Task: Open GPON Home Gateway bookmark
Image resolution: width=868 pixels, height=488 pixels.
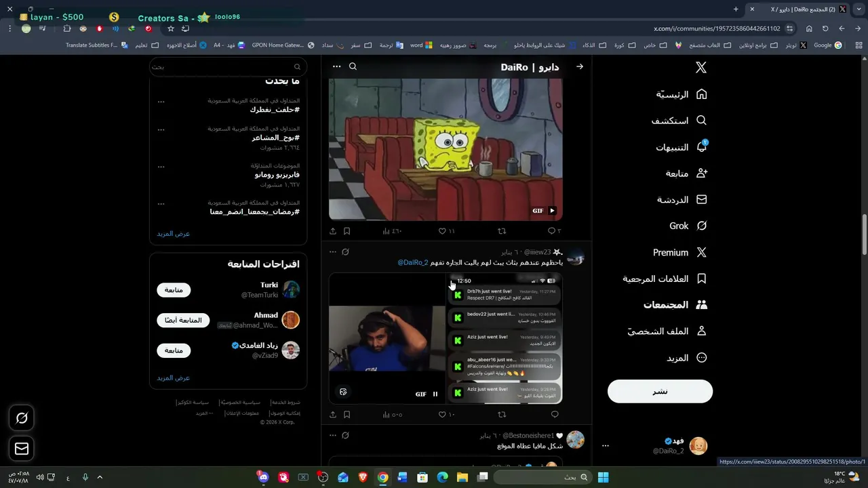Action: point(283,45)
